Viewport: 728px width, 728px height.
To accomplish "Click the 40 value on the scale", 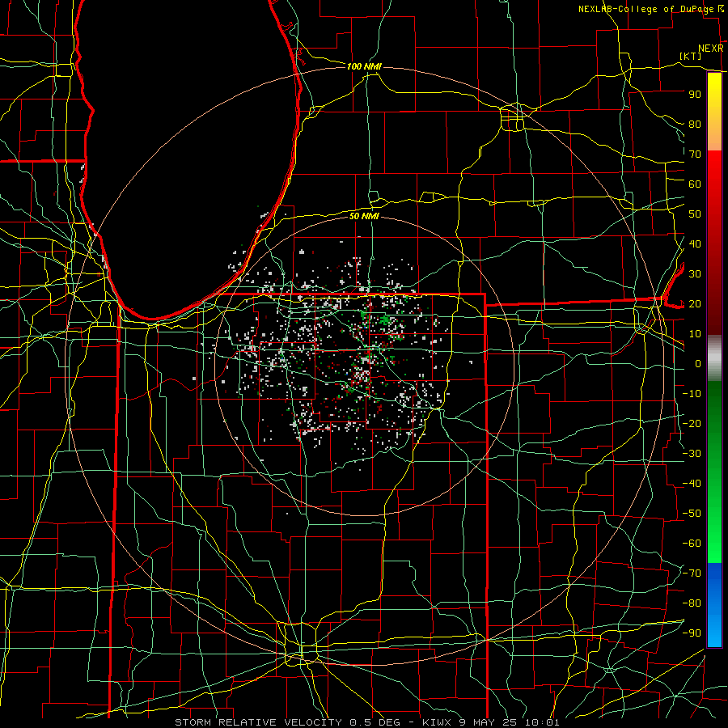I will (x=695, y=244).
